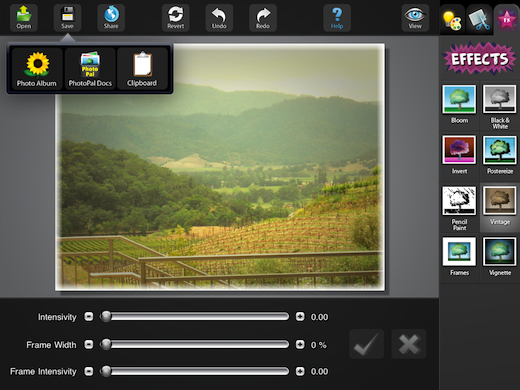Switch to the lightbulb palette adjustments tab
The image size is (520, 390).
452,20
